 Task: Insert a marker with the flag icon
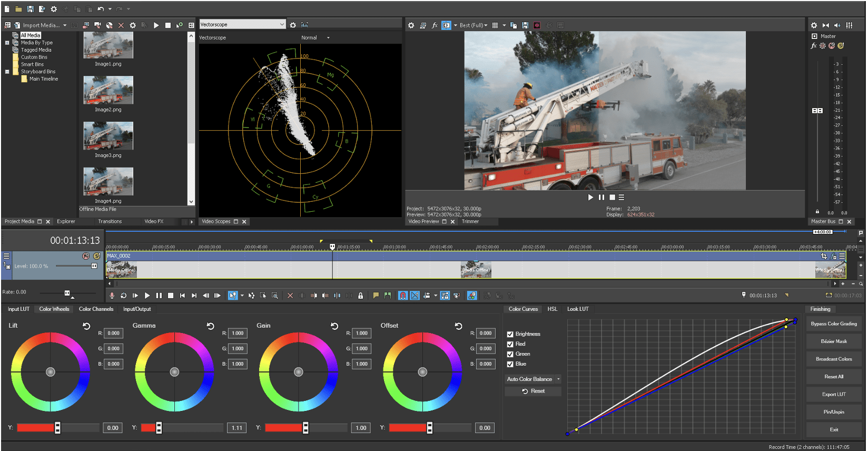[x=376, y=296]
